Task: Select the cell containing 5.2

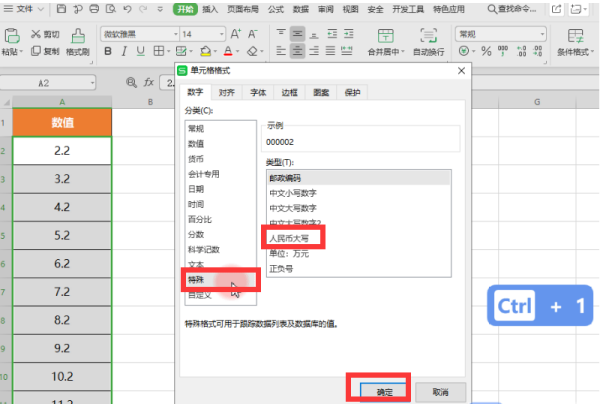Action: pos(62,235)
